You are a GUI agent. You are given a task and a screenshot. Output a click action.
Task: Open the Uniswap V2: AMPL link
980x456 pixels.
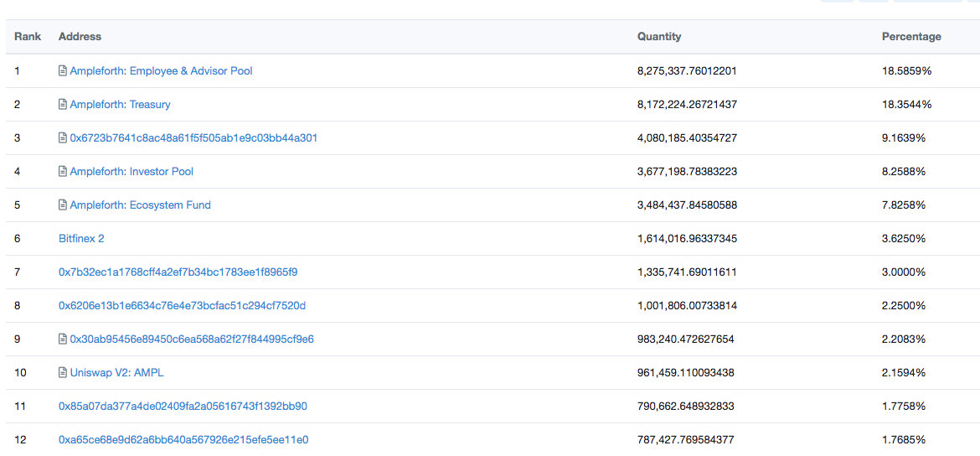pyautogui.click(x=117, y=373)
